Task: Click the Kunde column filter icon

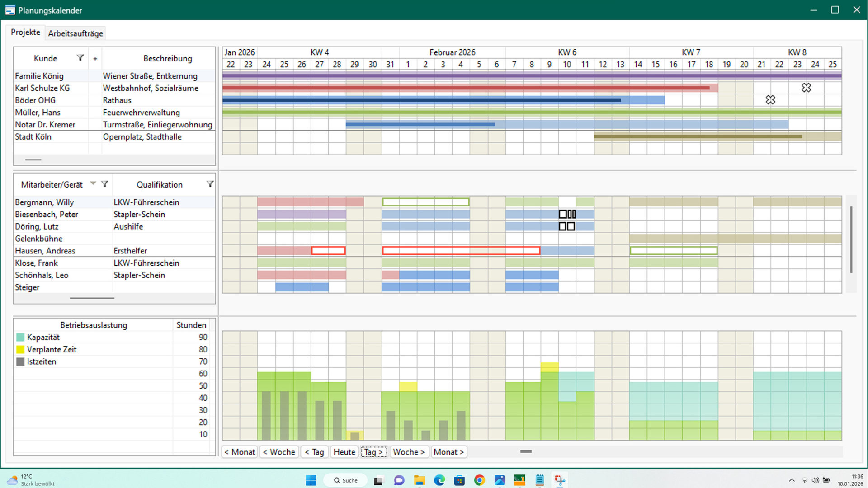Action: [x=80, y=58]
